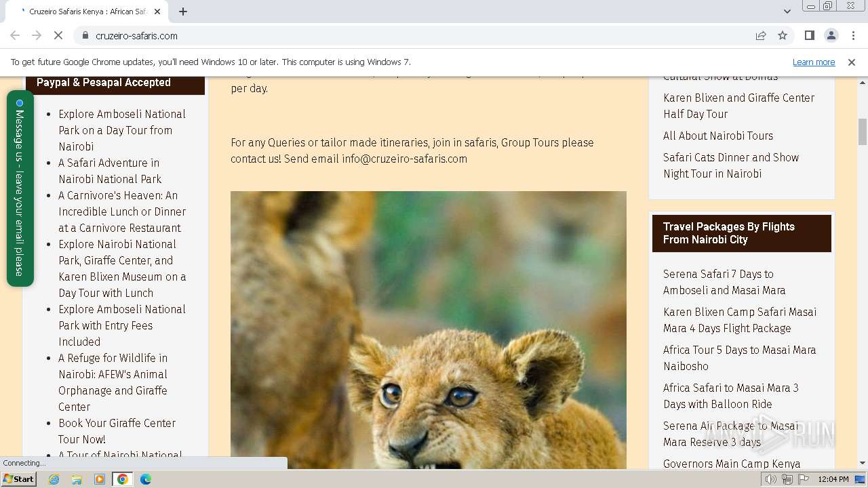Stop loading the page
868x488 pixels.
pyautogui.click(x=58, y=35)
